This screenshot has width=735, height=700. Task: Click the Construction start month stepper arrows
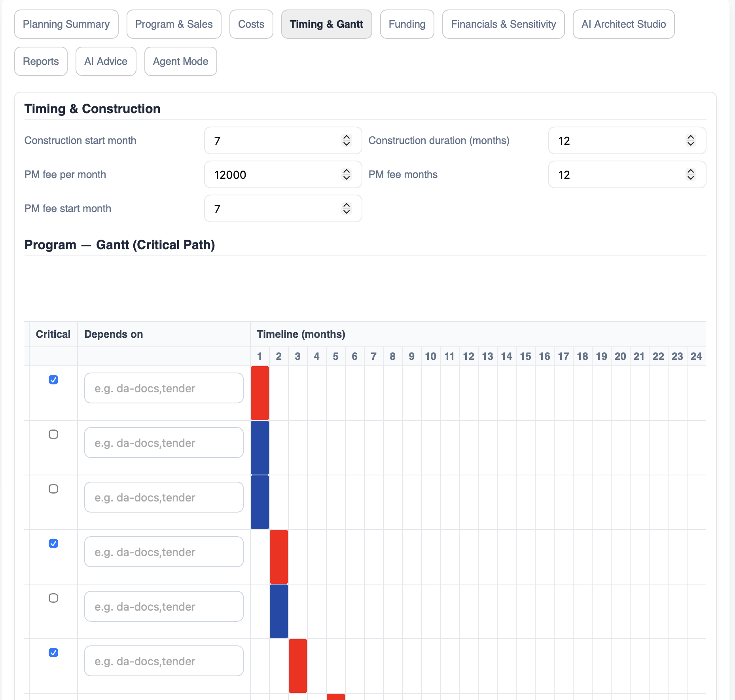[x=347, y=140]
